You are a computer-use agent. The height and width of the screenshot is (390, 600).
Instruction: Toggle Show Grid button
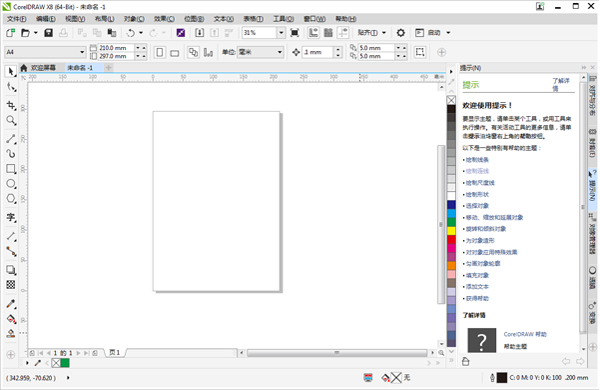click(x=328, y=33)
